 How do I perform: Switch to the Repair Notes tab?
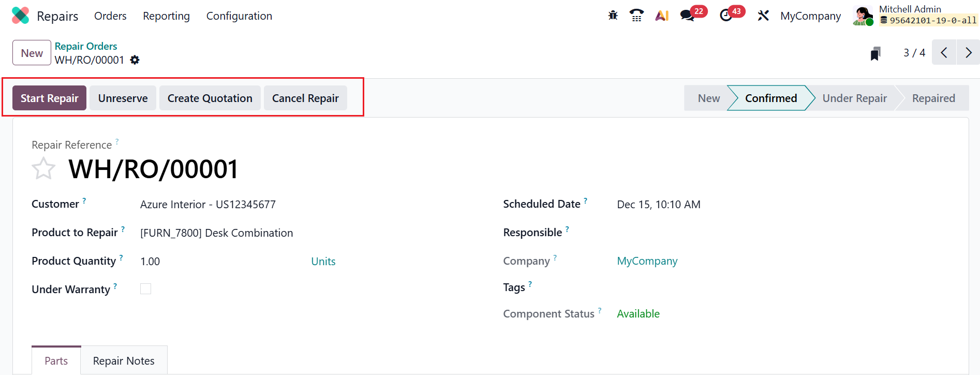click(x=124, y=360)
